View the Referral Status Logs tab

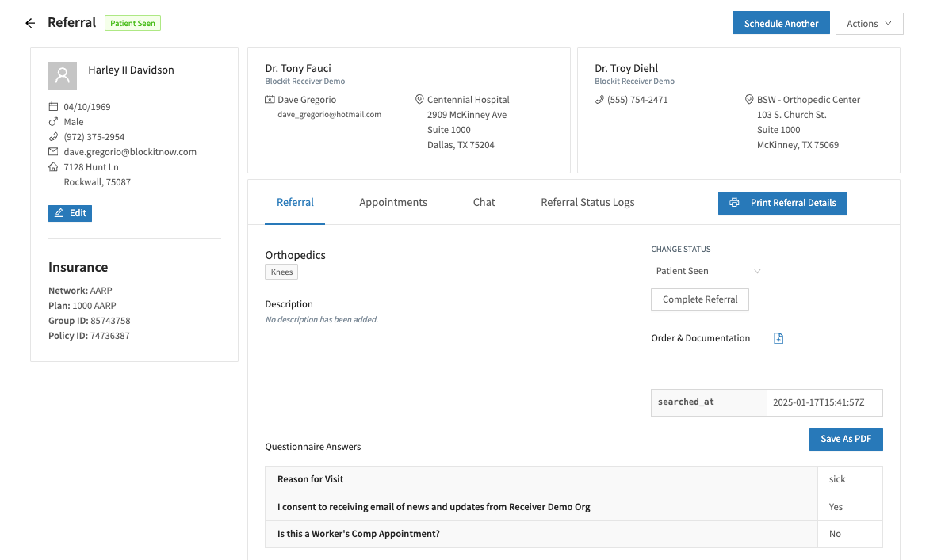587,203
